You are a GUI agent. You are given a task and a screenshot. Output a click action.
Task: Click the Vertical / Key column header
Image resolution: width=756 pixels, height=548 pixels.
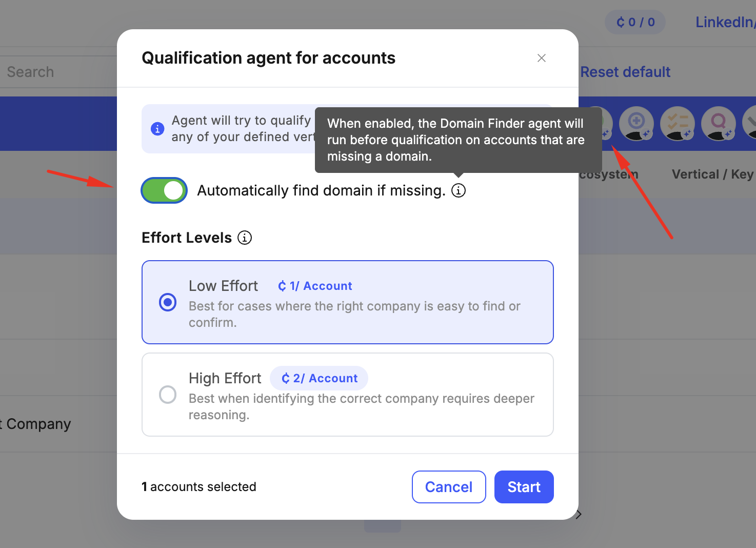[x=712, y=174]
